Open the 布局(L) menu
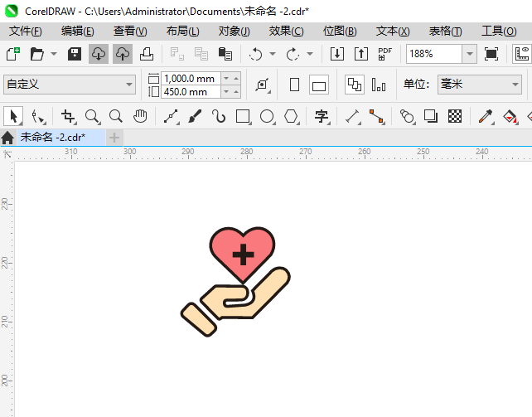This screenshot has width=532, height=417. pyautogui.click(x=183, y=32)
